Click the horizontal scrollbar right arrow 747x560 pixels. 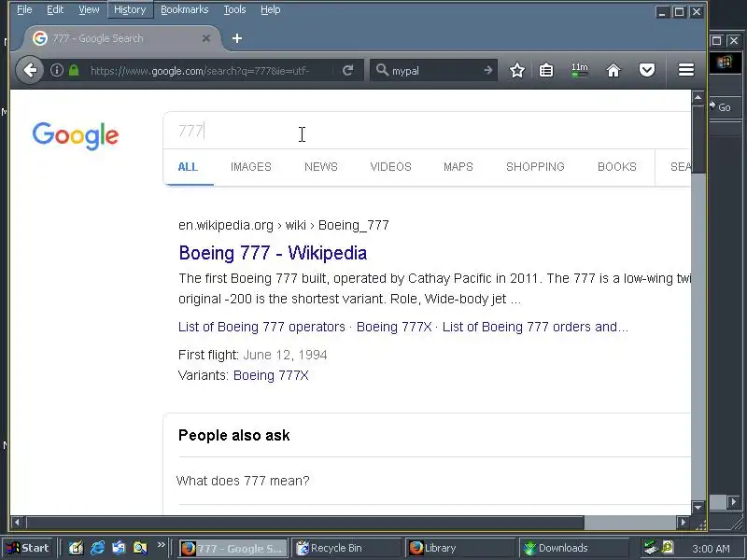tap(683, 523)
